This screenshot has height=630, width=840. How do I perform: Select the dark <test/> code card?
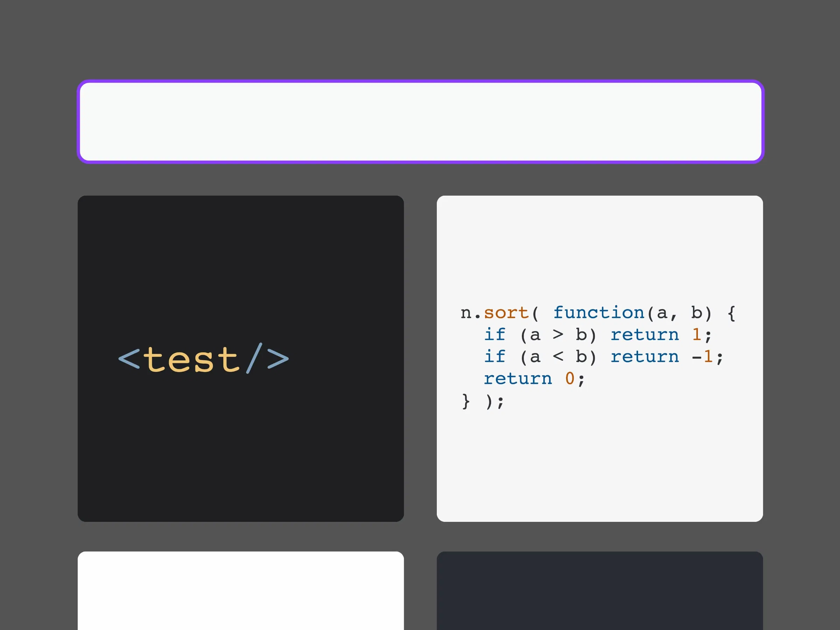(x=241, y=358)
